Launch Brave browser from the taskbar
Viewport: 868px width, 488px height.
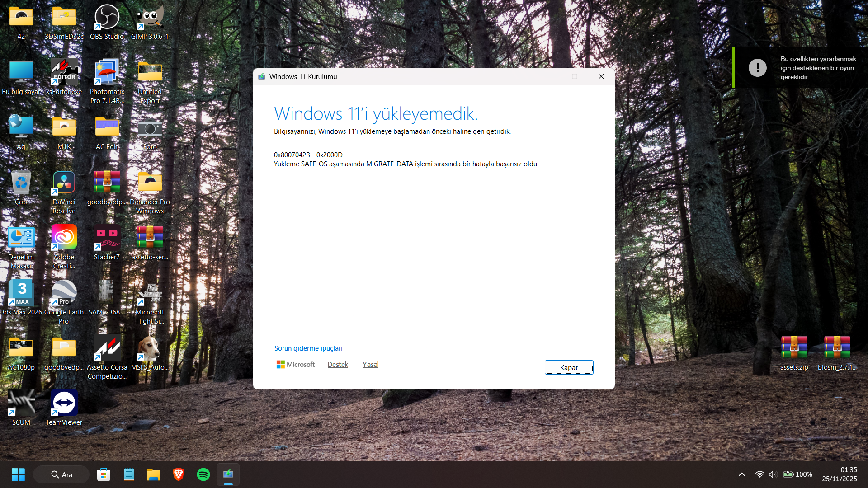pyautogui.click(x=179, y=474)
